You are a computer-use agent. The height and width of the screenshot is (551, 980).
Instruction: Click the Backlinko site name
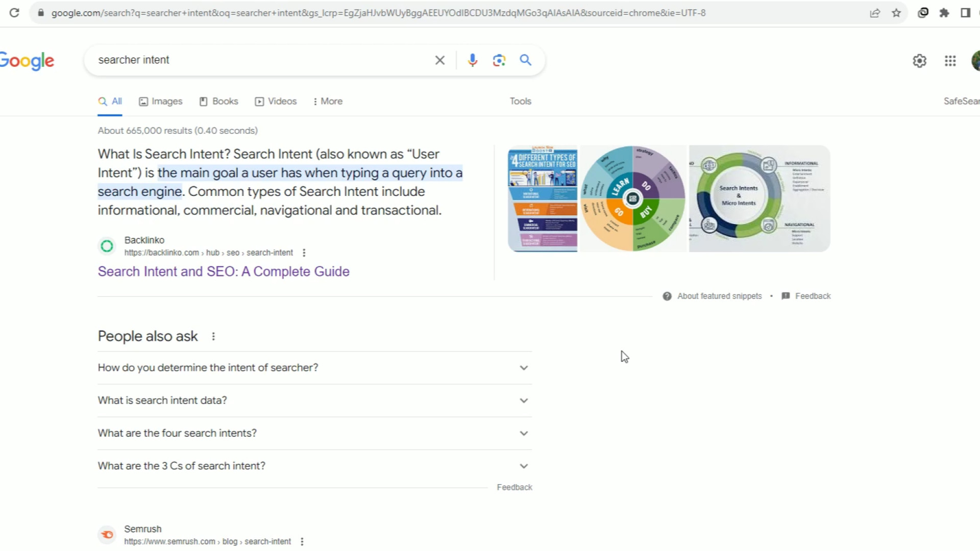(144, 240)
